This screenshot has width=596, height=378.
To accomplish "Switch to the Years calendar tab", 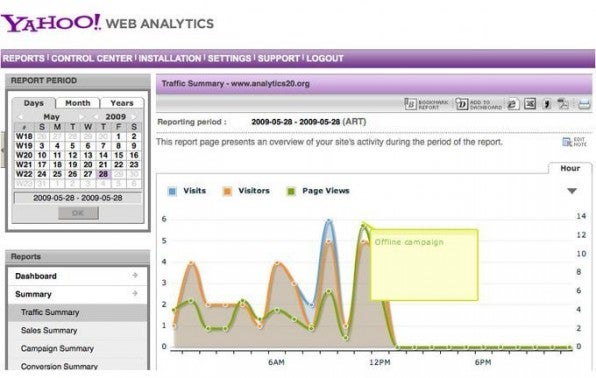I will (x=122, y=103).
